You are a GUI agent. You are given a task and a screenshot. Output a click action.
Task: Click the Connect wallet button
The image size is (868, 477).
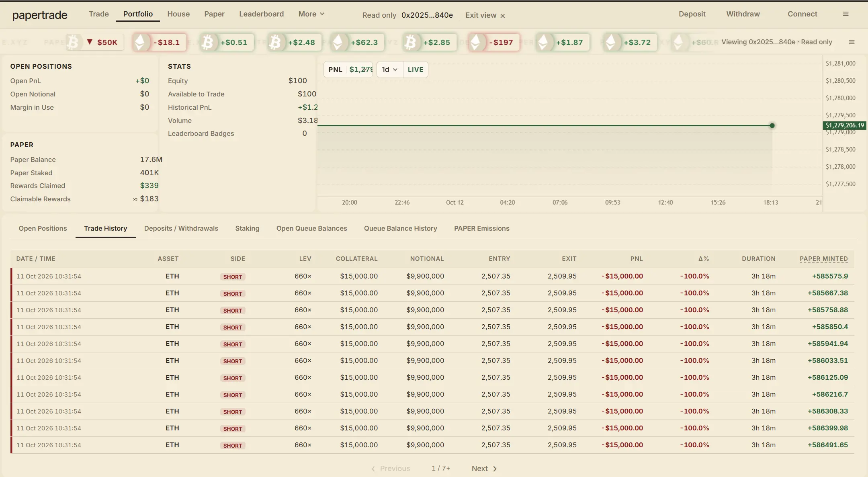pyautogui.click(x=802, y=14)
